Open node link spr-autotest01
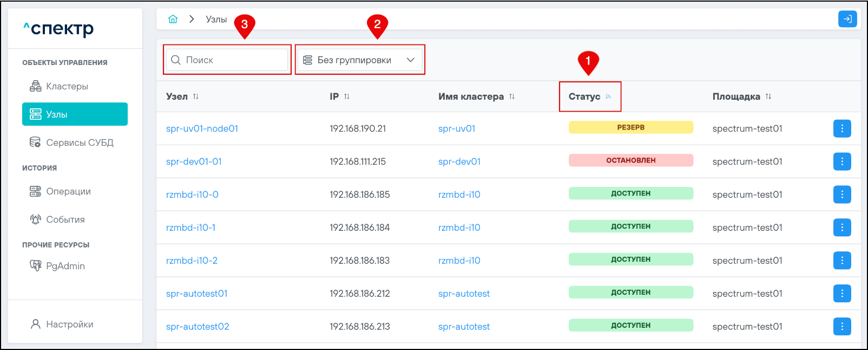The width and height of the screenshot is (868, 350). [x=196, y=294]
